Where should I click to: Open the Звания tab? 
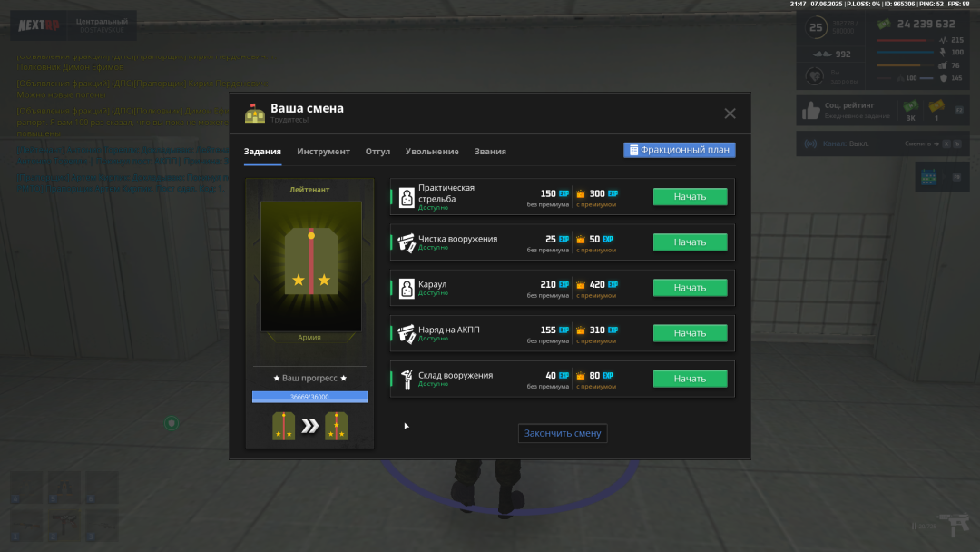(490, 152)
